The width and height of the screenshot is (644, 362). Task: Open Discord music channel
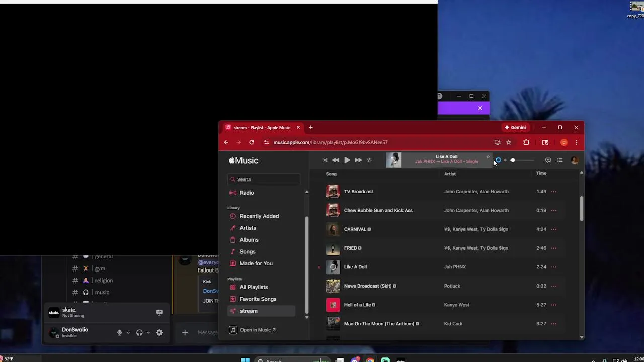[x=102, y=292]
